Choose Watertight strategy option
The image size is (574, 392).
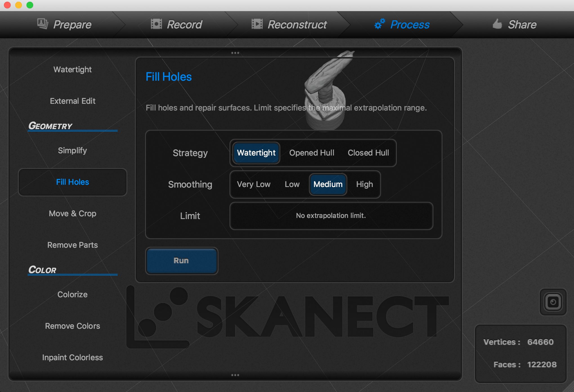point(256,153)
